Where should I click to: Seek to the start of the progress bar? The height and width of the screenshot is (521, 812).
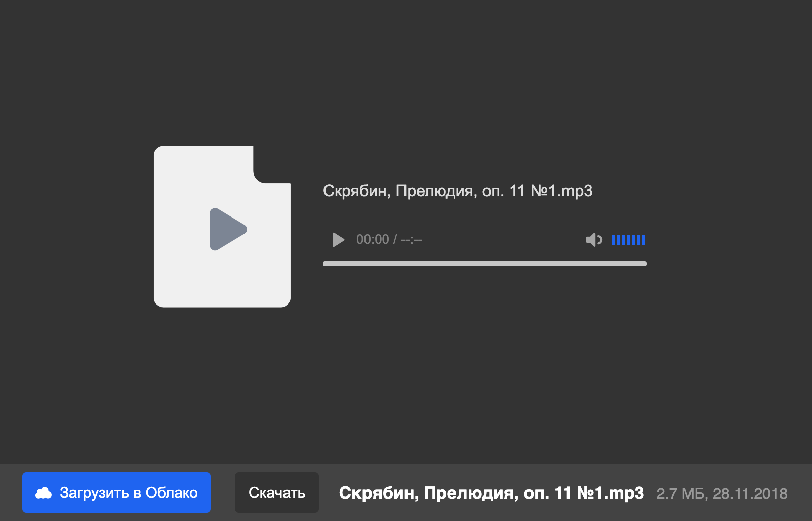point(325,264)
